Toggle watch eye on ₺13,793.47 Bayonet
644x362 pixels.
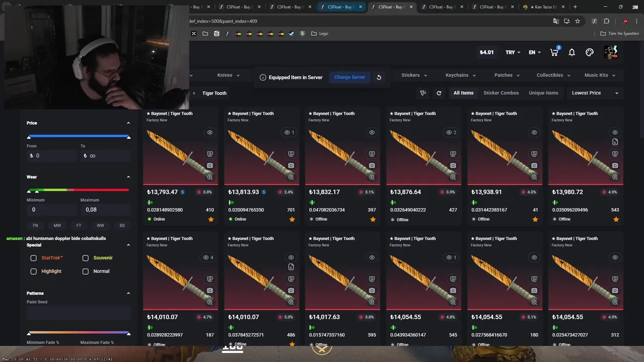pyautogui.click(x=210, y=133)
